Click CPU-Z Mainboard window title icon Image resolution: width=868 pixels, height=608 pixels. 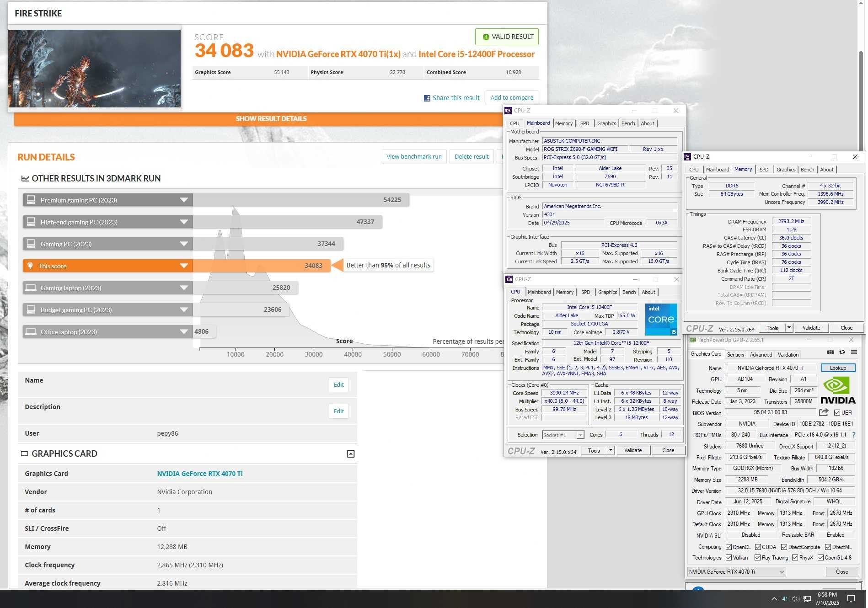point(508,111)
